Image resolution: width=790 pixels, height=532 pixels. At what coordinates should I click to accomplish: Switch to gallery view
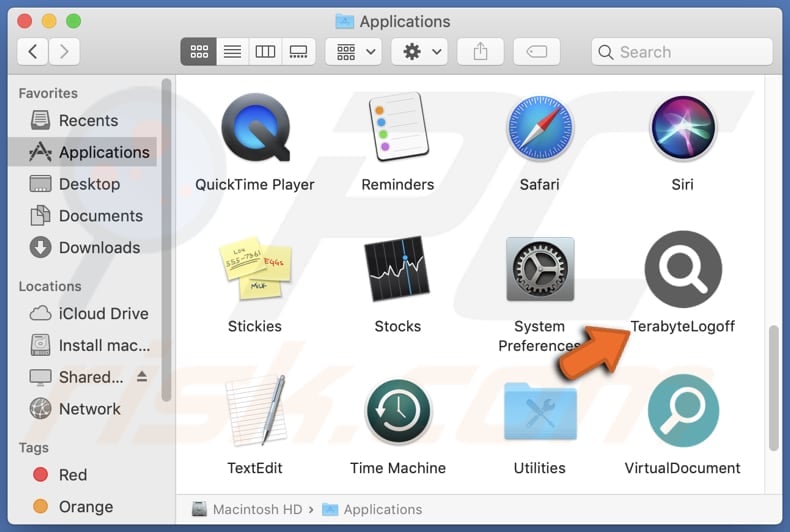click(298, 51)
